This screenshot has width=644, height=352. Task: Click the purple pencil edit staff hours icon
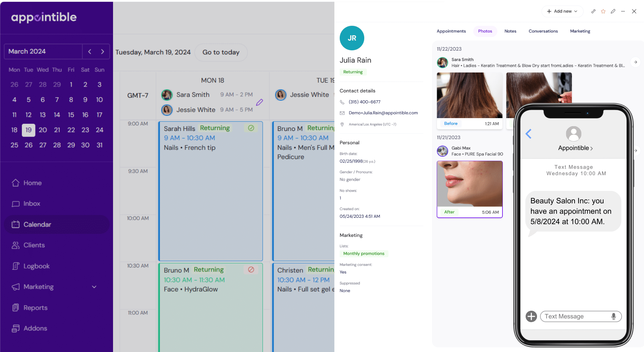pyautogui.click(x=259, y=102)
